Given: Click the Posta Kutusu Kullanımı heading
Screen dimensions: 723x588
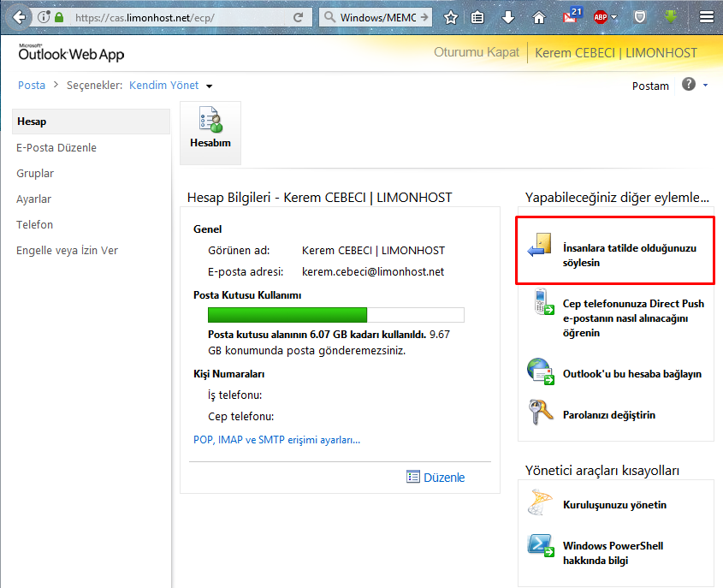Looking at the screenshot, I should (x=247, y=295).
